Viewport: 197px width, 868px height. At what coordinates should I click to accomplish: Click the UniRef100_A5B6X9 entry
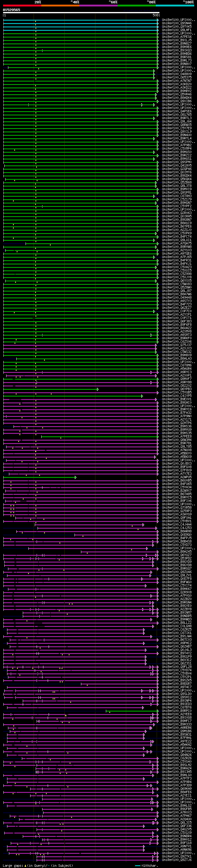coord(177,457)
